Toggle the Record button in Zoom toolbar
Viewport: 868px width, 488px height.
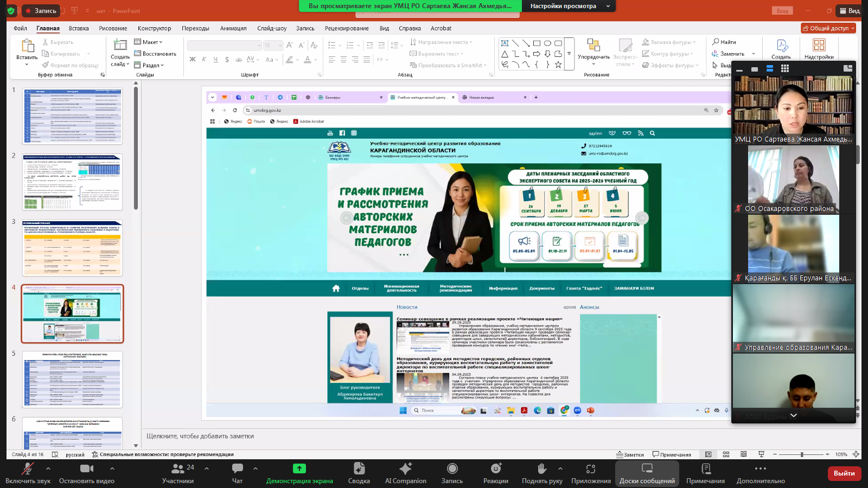point(452,469)
